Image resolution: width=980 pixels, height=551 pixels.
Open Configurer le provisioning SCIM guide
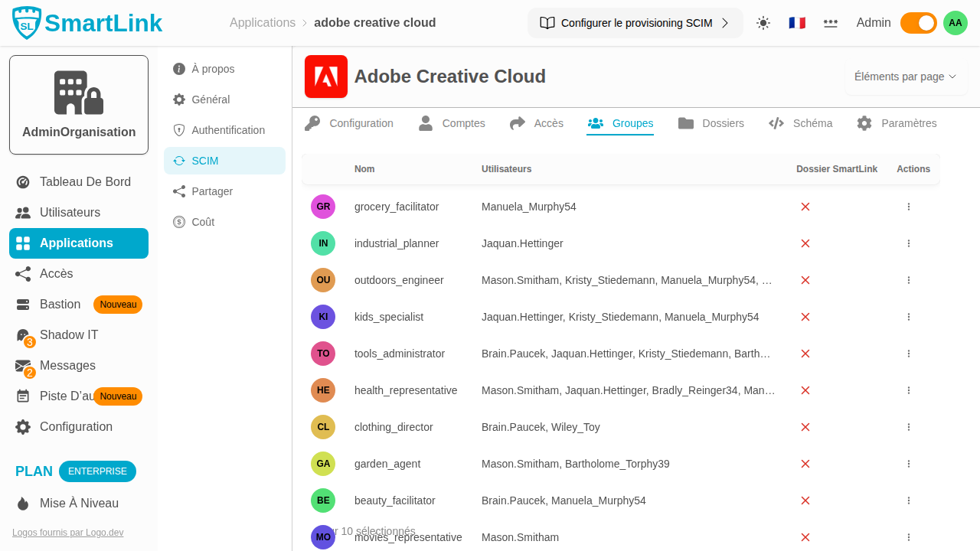click(x=635, y=23)
